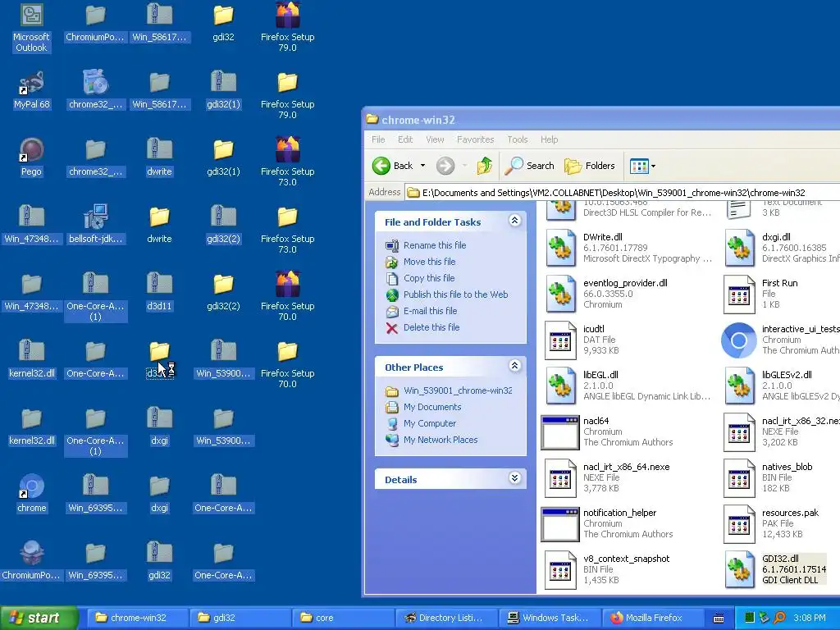Open the Help menu
This screenshot has height=630, width=840.
[549, 139]
